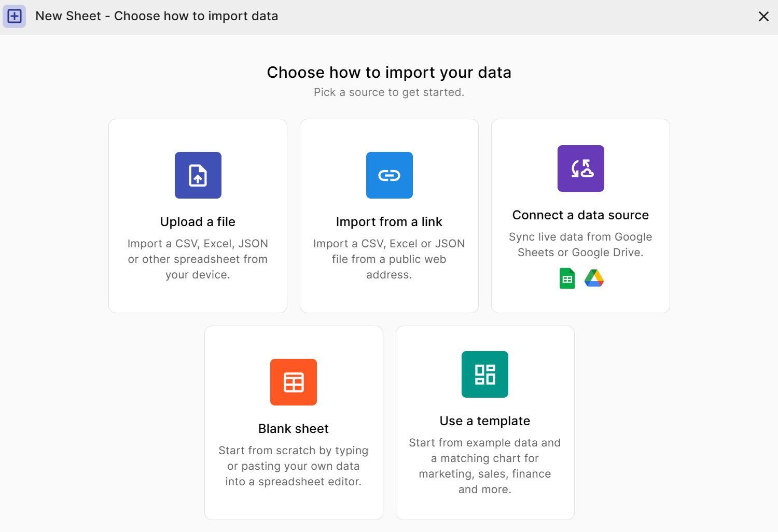
Task: Click the green Use a template icon
Action: [x=485, y=374]
